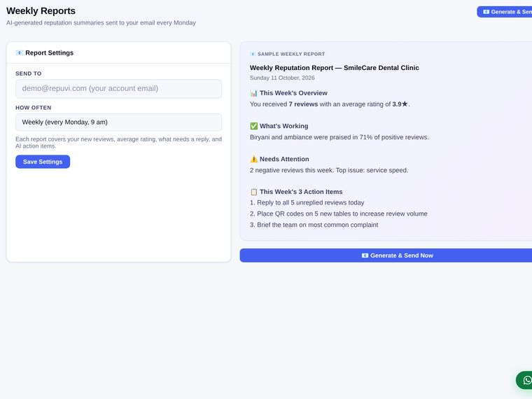Click the SEND TO label
The height and width of the screenshot is (399, 532).
(x=29, y=73)
